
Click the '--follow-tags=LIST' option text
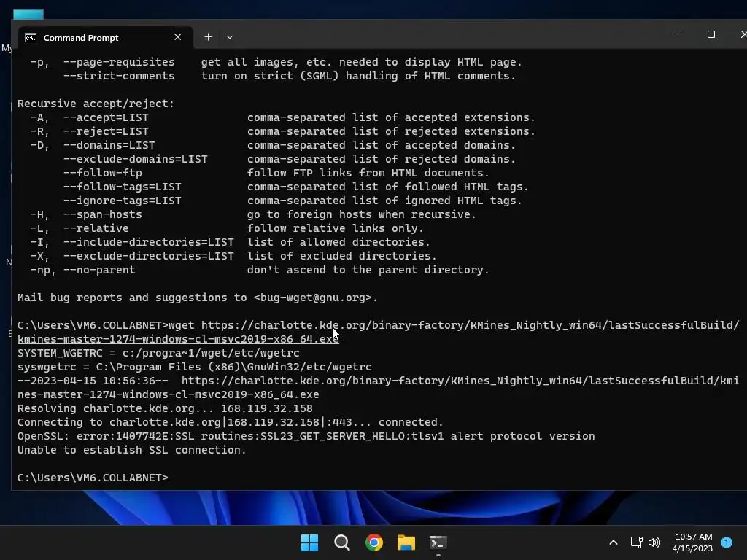(x=123, y=186)
